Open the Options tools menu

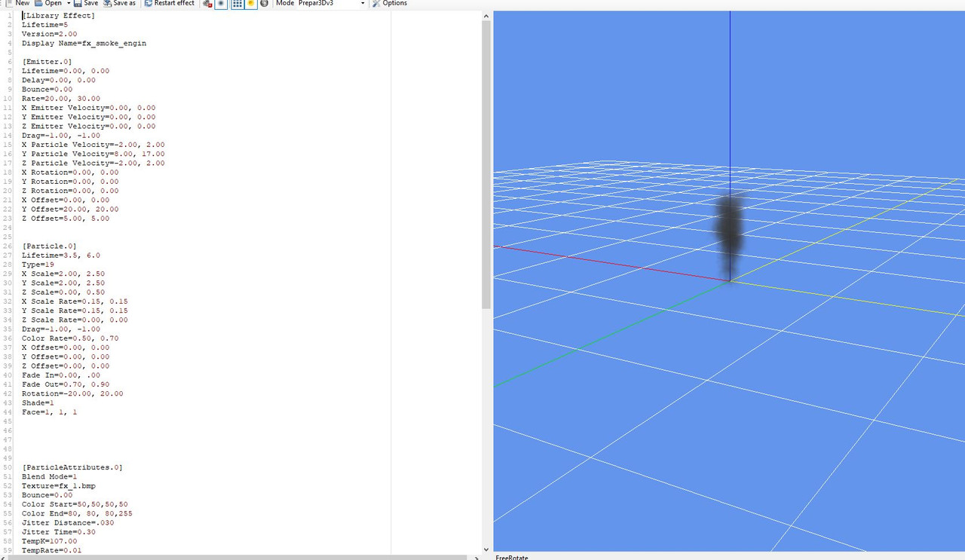coord(389,3)
